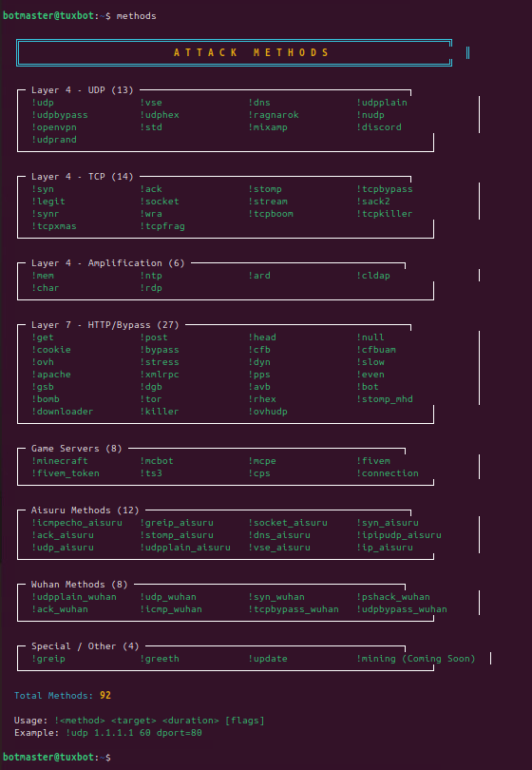Click the '!icmp_wuhan' text

coord(171,609)
